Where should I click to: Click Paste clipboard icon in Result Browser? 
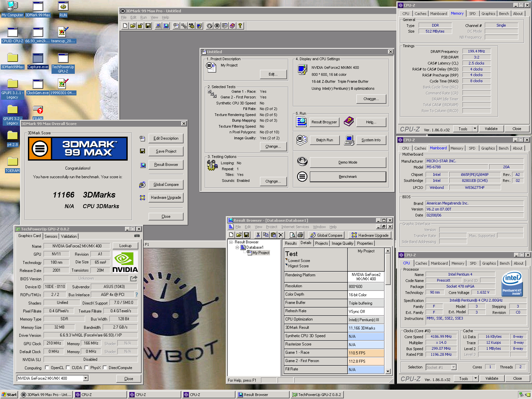click(x=273, y=235)
